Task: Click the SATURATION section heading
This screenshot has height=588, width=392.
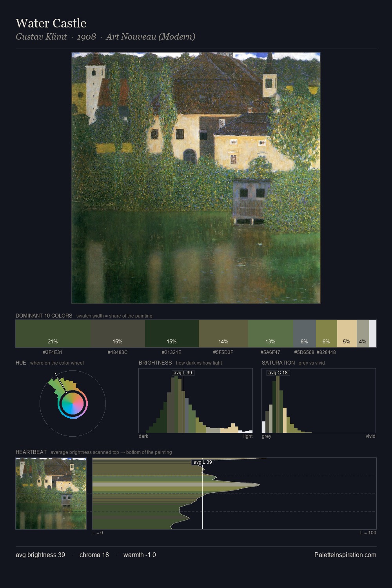Action: [x=278, y=363]
